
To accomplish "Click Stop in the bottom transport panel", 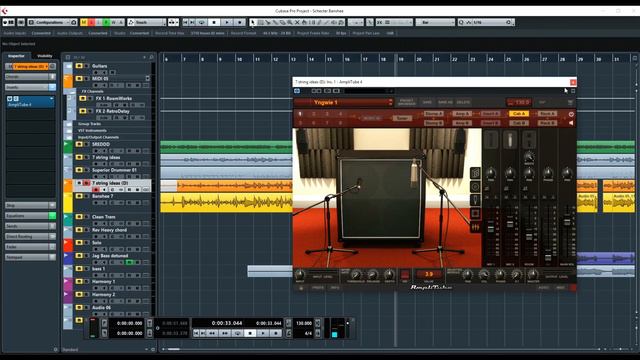I will coord(250,333).
